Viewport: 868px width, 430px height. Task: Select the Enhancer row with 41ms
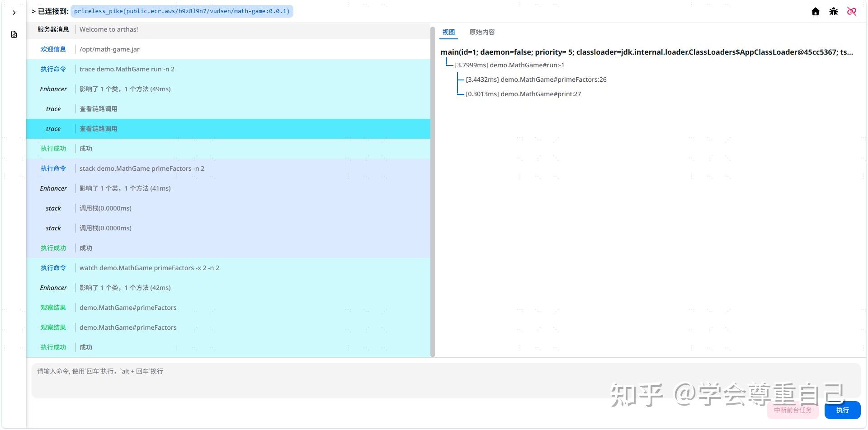[x=228, y=188]
